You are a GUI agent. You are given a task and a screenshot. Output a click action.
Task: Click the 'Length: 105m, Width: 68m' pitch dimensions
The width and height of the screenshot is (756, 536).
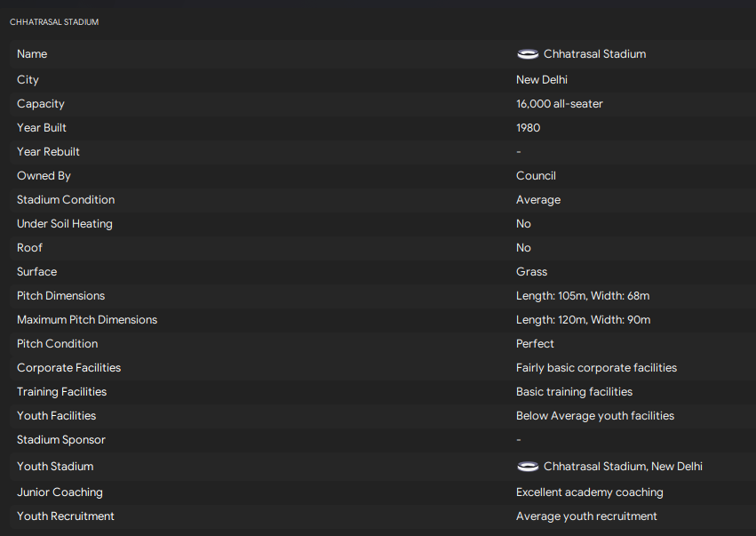coord(583,296)
